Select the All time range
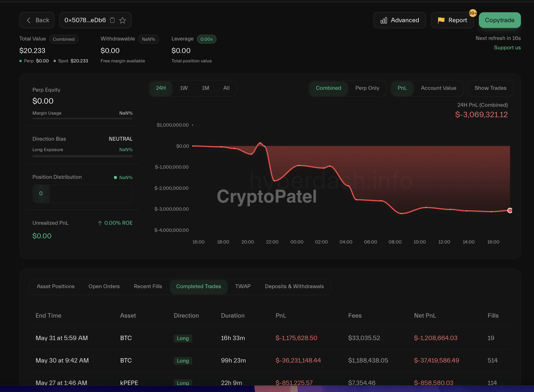The width and height of the screenshot is (534, 392). click(226, 88)
